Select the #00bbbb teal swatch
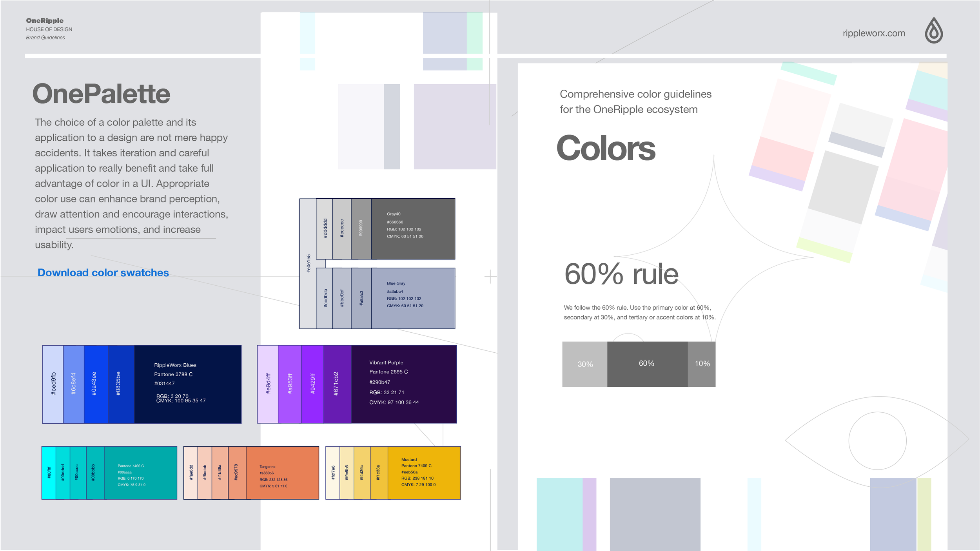The image size is (980, 551). 95,473
